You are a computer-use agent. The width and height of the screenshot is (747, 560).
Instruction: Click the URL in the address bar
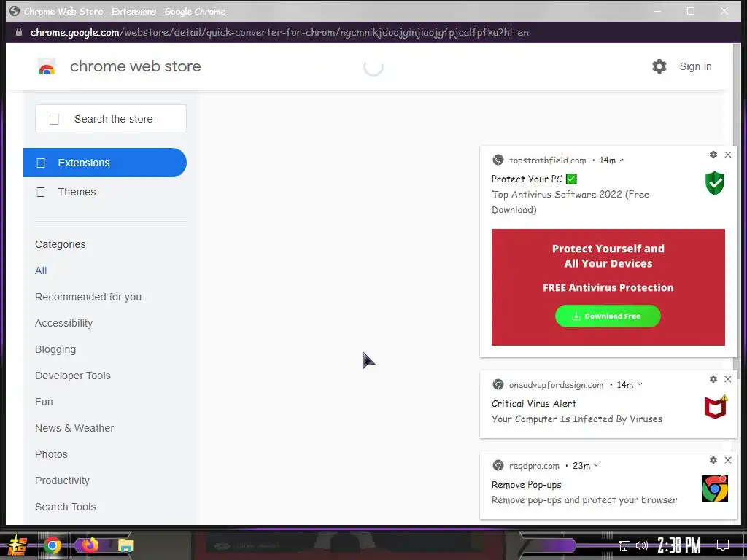(279, 32)
